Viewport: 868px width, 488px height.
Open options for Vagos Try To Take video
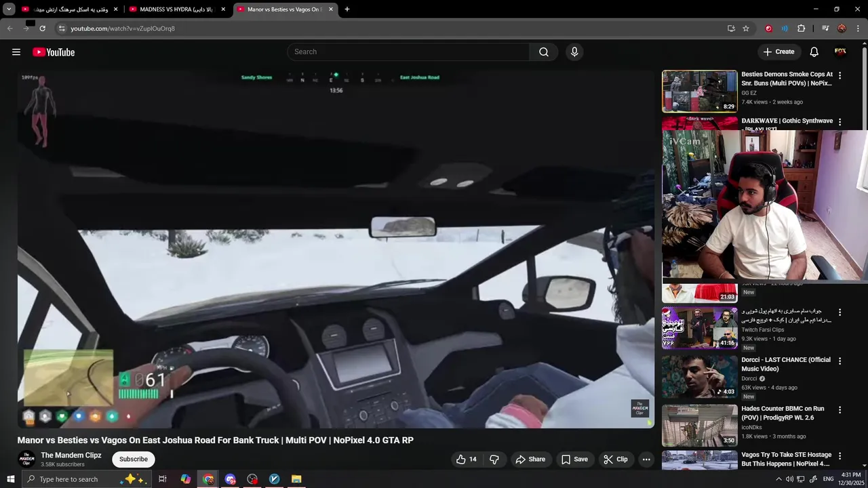[840, 456]
